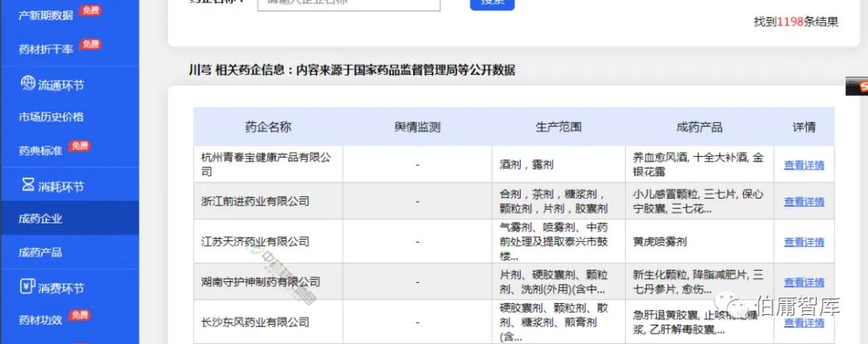Viewport: 868px width, 344px height.
Task: Select the 浙江前进药业有限公司 company name cell
Action: click(268, 201)
